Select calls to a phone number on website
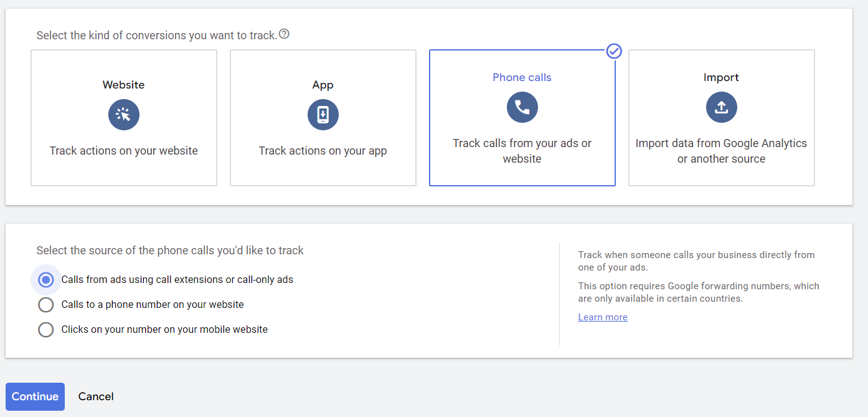Screen dimensions: 868x417 (x=46, y=305)
